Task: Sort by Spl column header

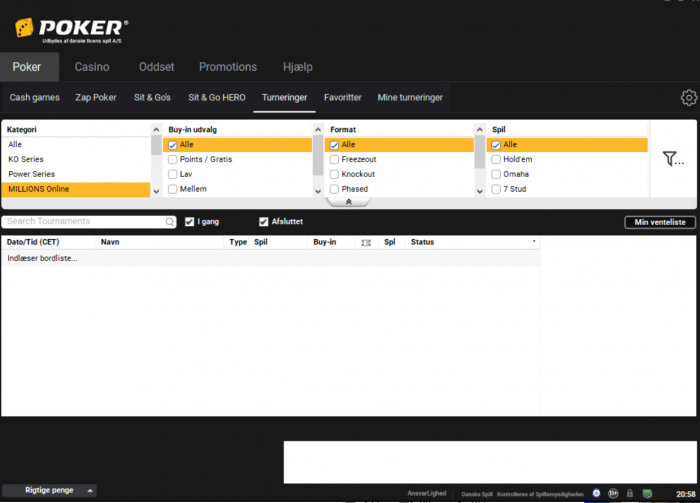Action: [x=390, y=242]
